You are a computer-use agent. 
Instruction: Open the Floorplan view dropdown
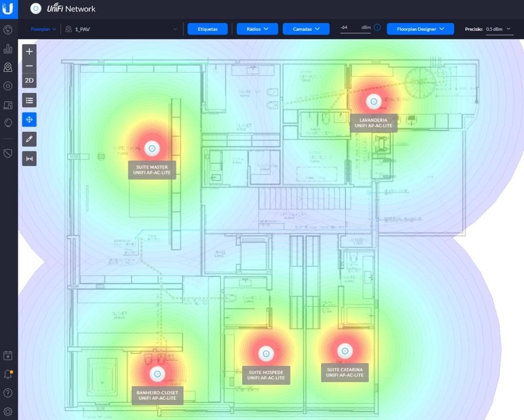pos(43,29)
